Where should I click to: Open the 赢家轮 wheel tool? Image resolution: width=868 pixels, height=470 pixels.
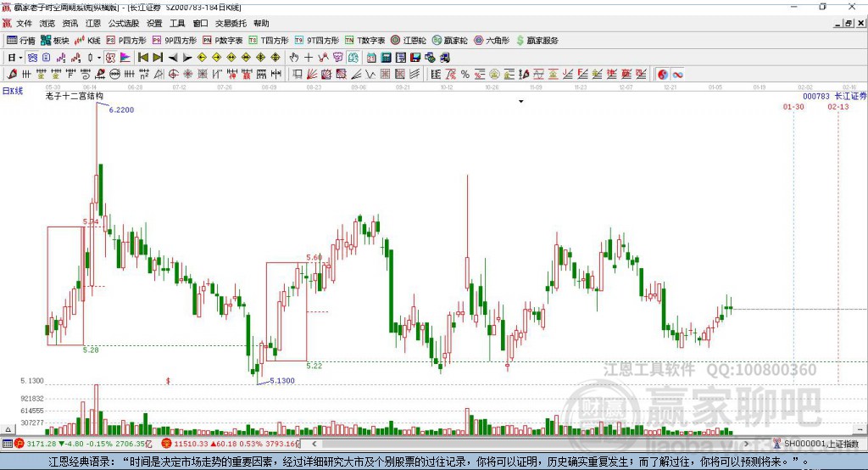[449, 41]
